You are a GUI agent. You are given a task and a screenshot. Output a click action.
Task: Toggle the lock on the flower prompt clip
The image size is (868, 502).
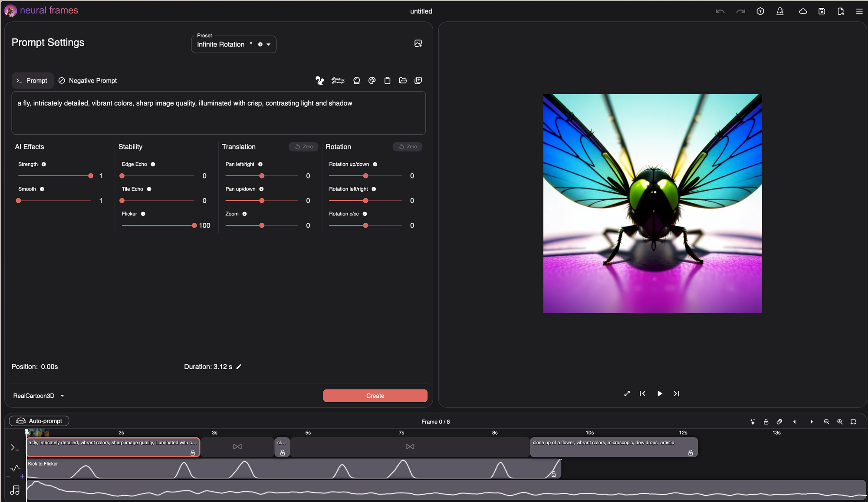pyautogui.click(x=690, y=452)
